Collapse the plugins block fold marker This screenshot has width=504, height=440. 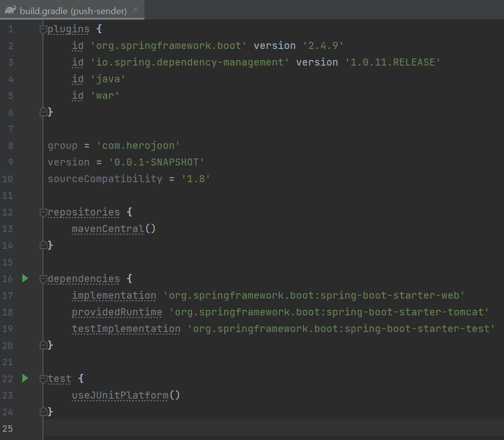pos(43,29)
